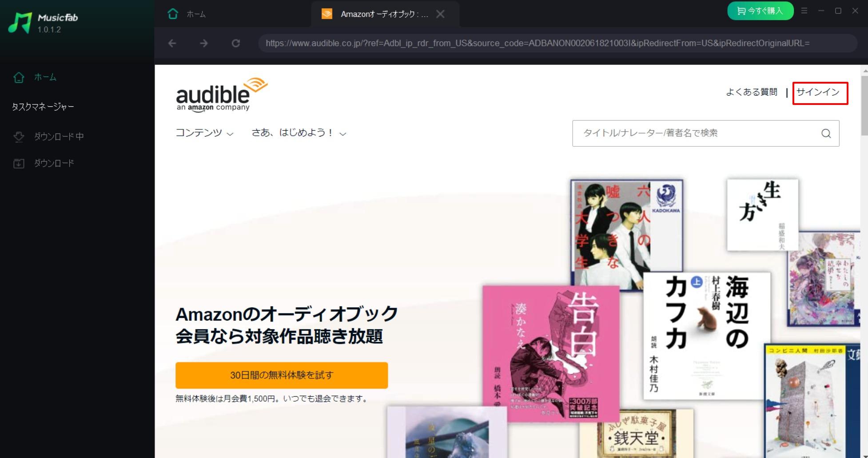Click the サインイン link
Viewport: 868px width, 458px height.
click(818, 92)
